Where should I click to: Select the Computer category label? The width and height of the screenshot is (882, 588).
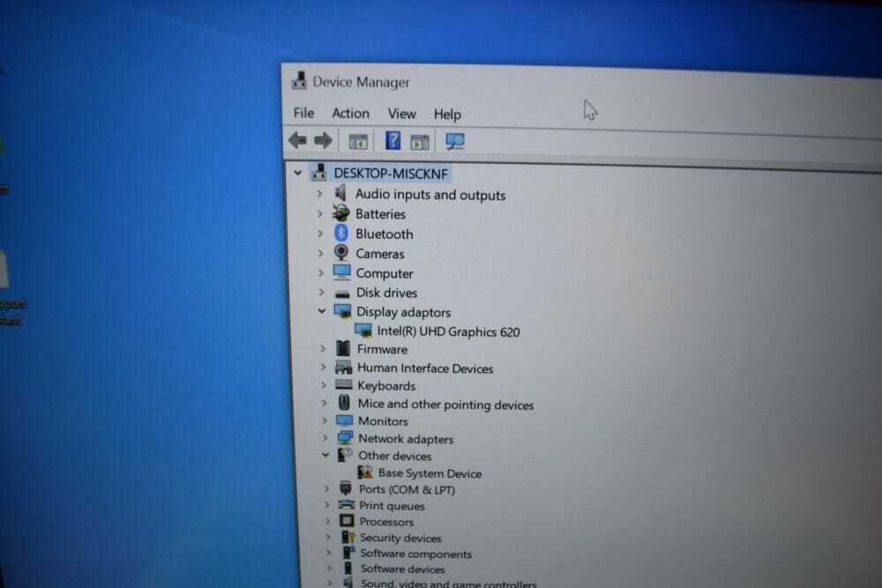(385, 273)
